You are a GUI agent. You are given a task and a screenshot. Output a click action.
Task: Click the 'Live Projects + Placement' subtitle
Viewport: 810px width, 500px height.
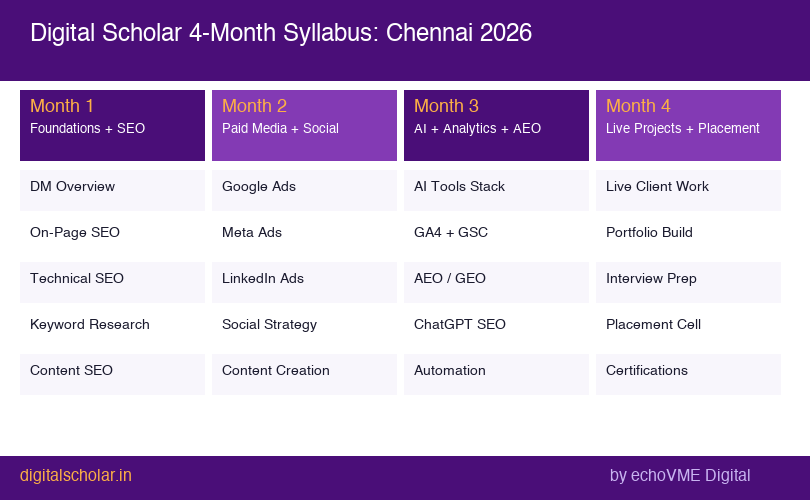click(682, 128)
